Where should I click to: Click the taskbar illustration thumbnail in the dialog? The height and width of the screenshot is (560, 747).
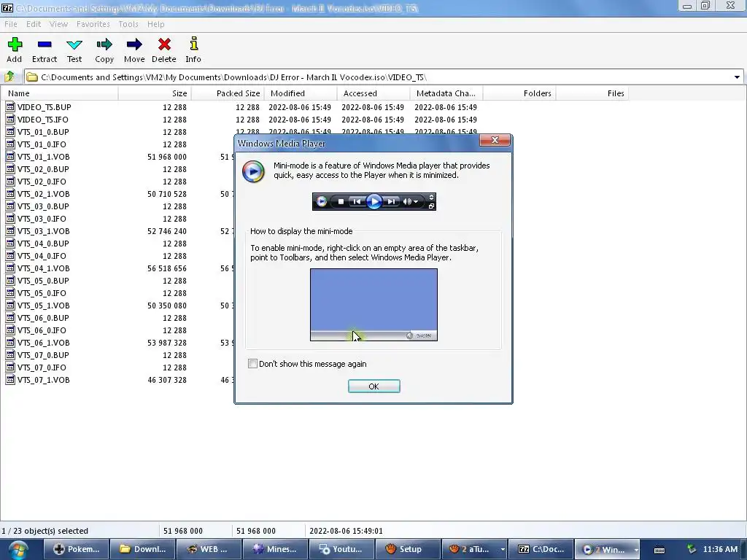[373, 305]
